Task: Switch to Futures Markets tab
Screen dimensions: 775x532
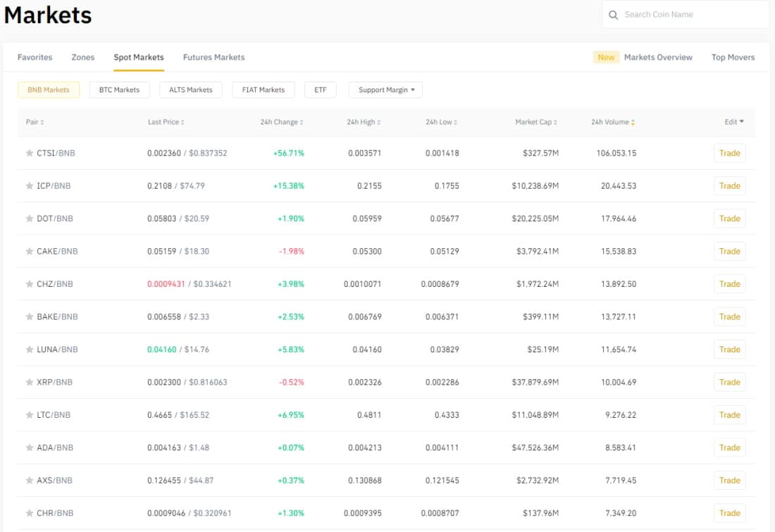Action: click(213, 57)
